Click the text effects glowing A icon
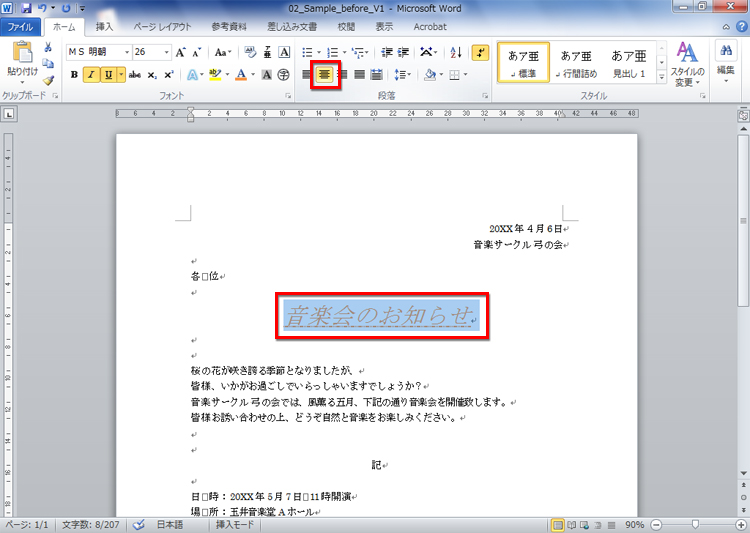The image size is (750, 533). [x=192, y=75]
